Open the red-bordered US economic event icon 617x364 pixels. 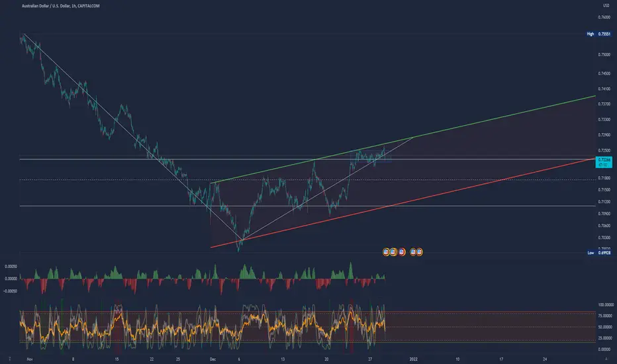(402, 252)
